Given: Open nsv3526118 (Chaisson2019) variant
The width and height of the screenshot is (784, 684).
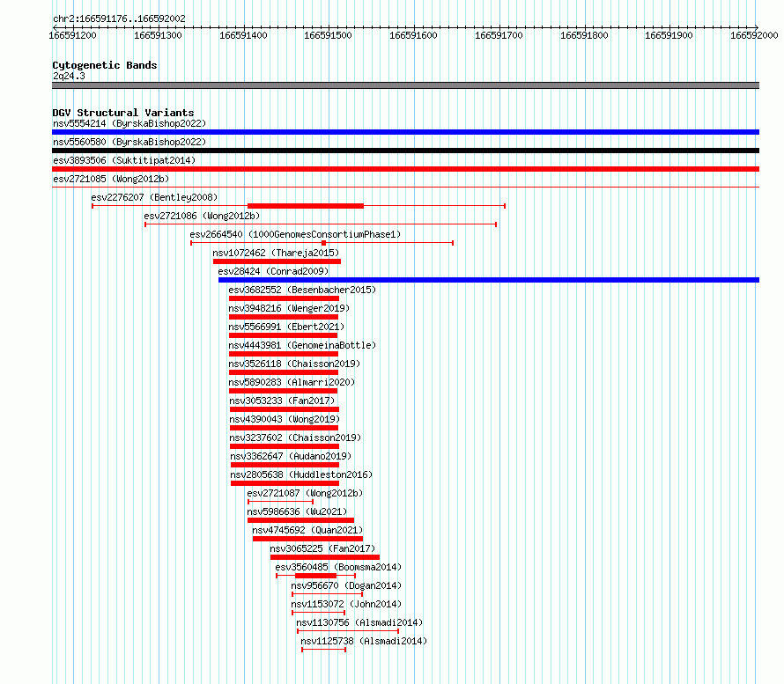Looking at the screenshot, I should click(x=294, y=364).
